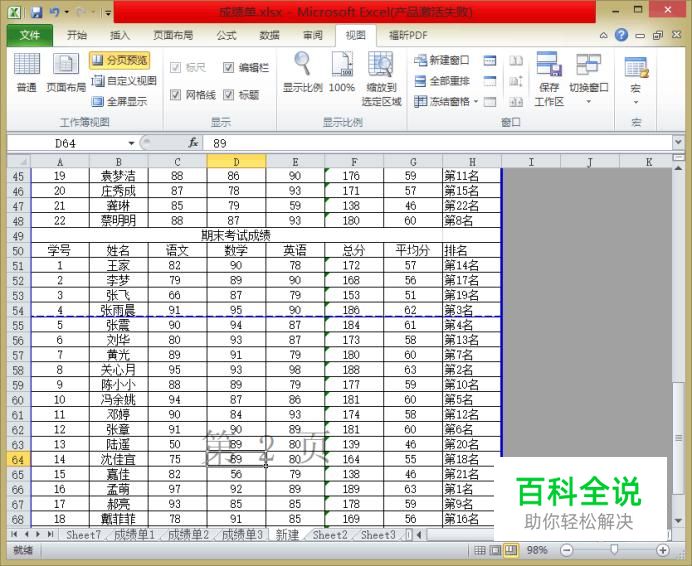
Task: Switch to Page Layout (页面布局) view
Action: click(66, 72)
